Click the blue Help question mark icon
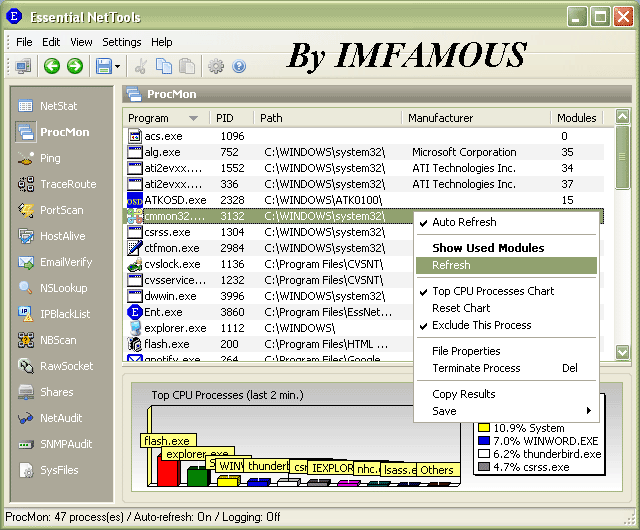 point(239,66)
